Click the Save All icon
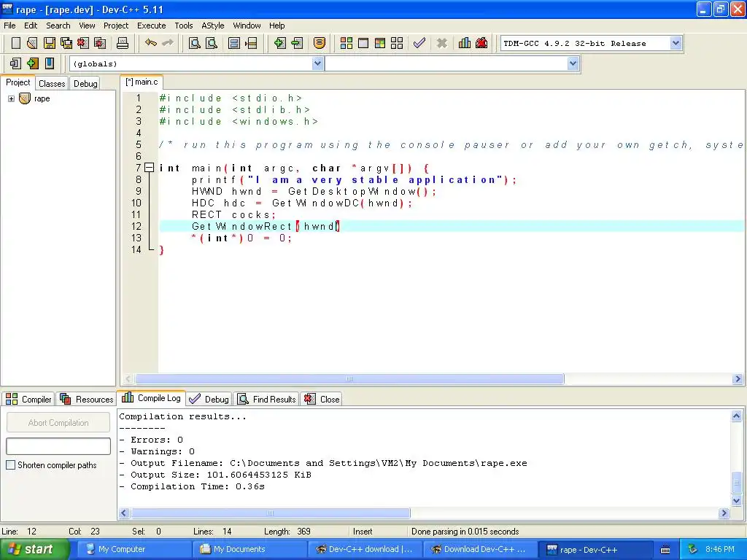This screenshot has height=560, width=747. coord(66,43)
